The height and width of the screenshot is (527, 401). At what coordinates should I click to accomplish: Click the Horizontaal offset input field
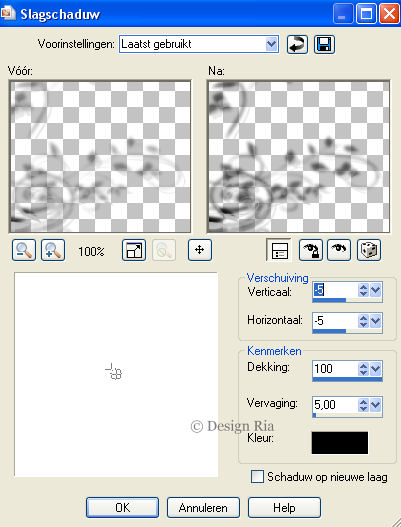tap(335, 321)
